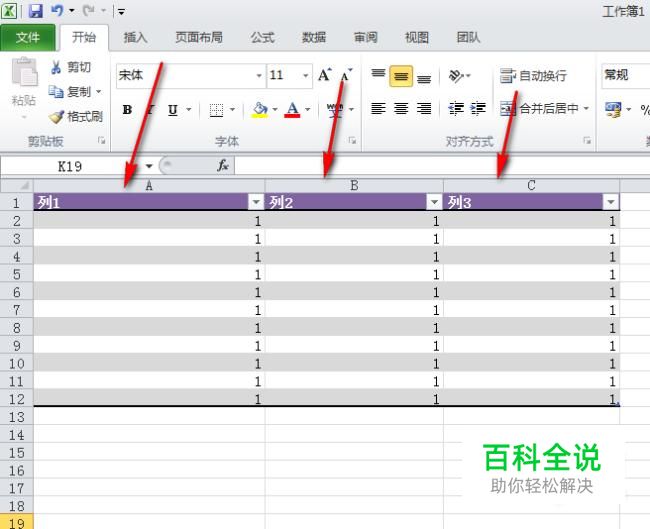Open the 复制 (Copy) dropdown arrow

99,91
